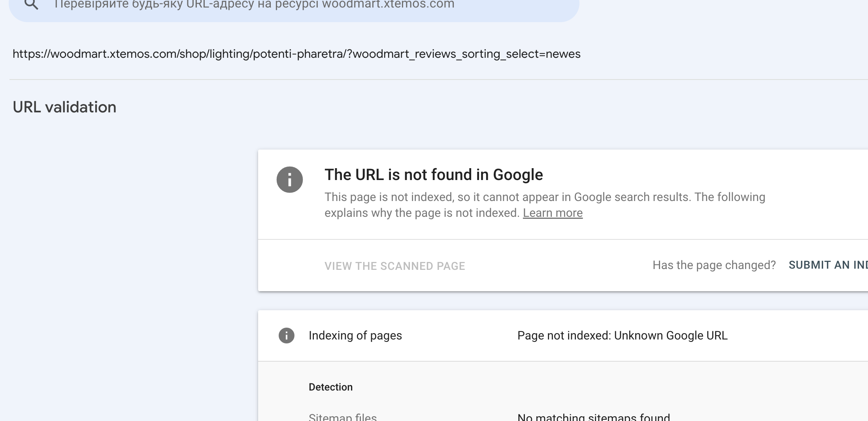Submit an indexing request for the URL

(x=828, y=265)
